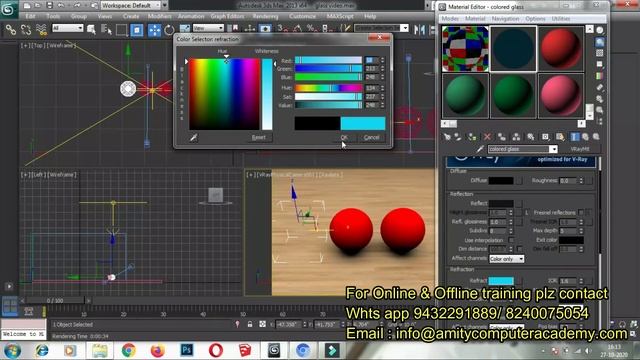Toggle selection lock icon in status bar
This screenshot has height=360, width=640.
[x=250, y=324]
